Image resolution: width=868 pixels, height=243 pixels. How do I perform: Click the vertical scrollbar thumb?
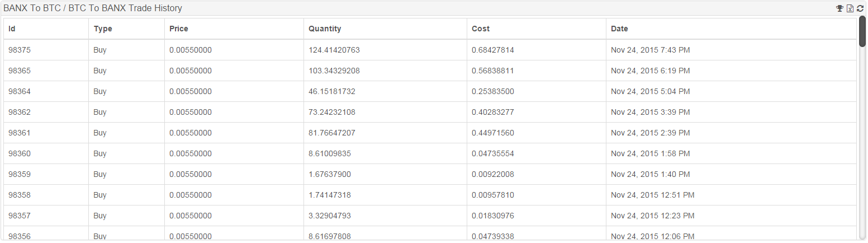[862, 31]
